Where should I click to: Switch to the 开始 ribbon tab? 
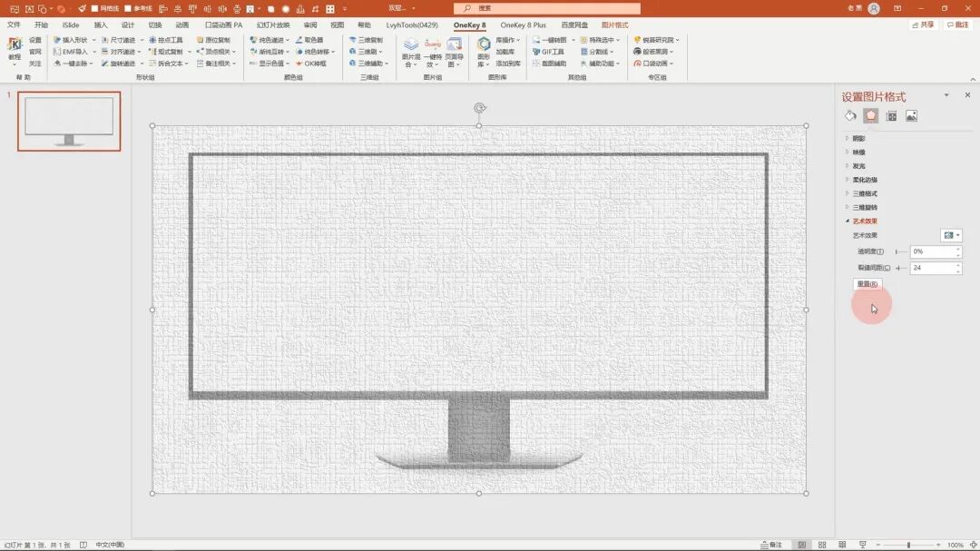pos(41,25)
